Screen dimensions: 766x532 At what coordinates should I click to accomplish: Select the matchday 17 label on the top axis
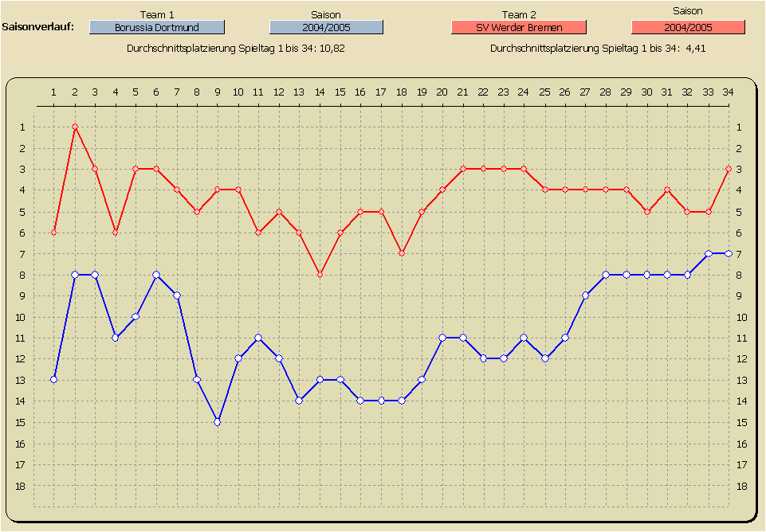(x=380, y=92)
